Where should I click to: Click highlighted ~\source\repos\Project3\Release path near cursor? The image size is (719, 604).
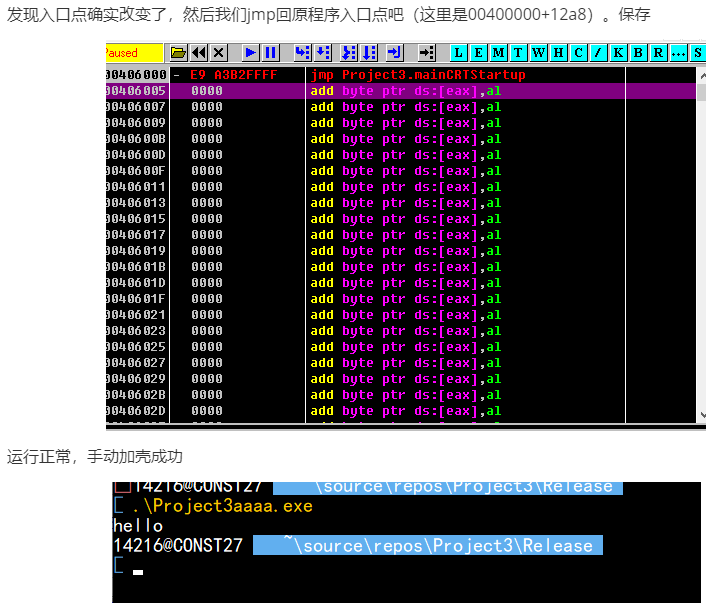click(x=428, y=545)
